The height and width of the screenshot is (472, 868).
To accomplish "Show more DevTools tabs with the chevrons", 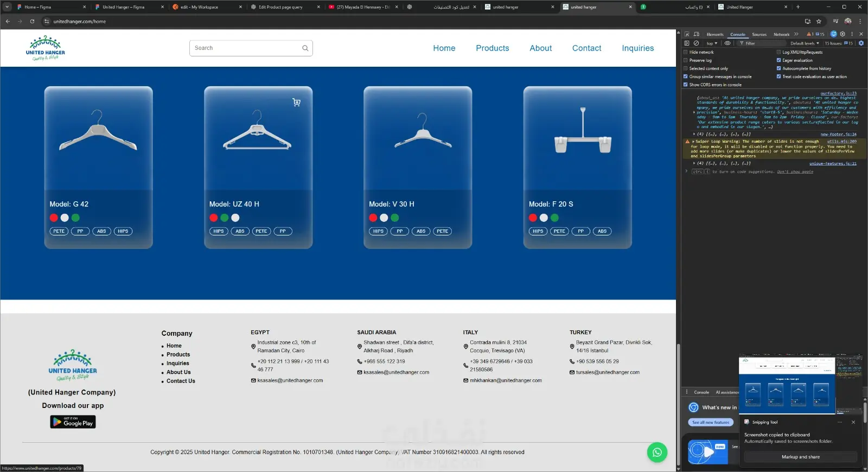I will click(796, 34).
